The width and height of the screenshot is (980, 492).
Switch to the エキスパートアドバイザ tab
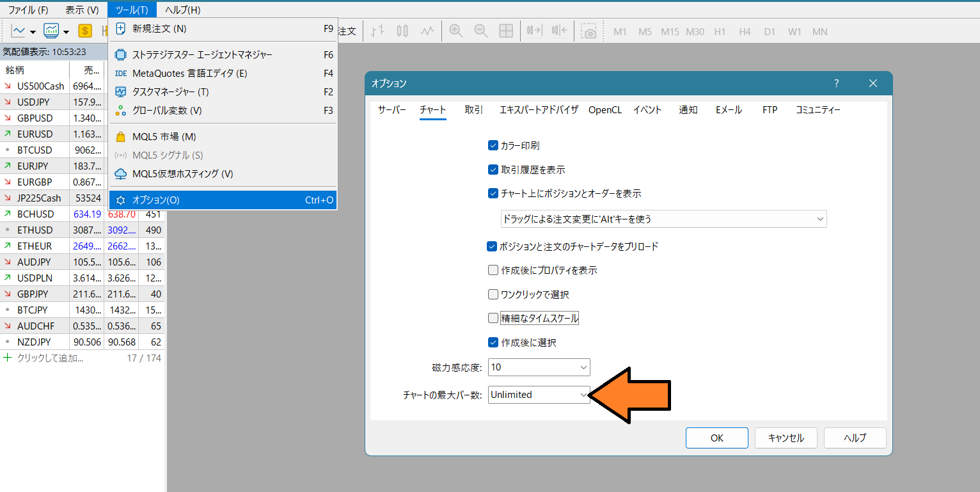point(539,110)
